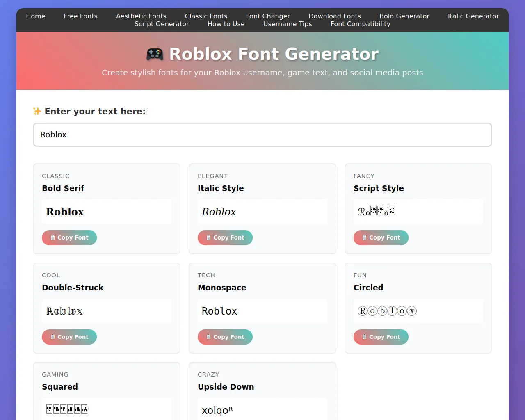Navigate to Bold Generator
The width and height of the screenshot is (525, 420).
(404, 16)
